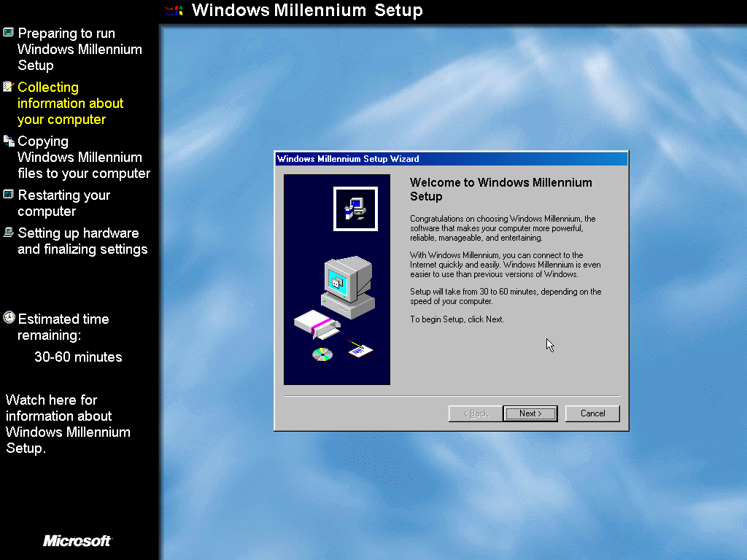Image resolution: width=747 pixels, height=560 pixels.
Task: Click the Microsoft logo at bottom left
Action: 77,540
